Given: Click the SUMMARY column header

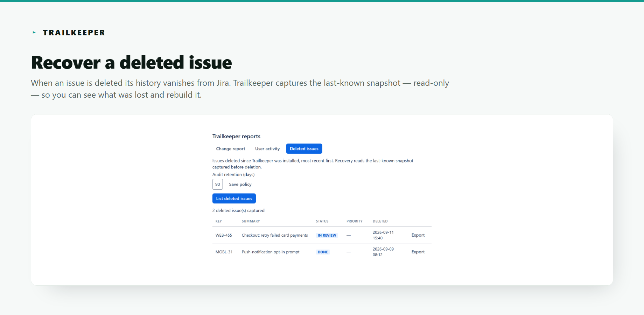Looking at the screenshot, I should 251,221.
